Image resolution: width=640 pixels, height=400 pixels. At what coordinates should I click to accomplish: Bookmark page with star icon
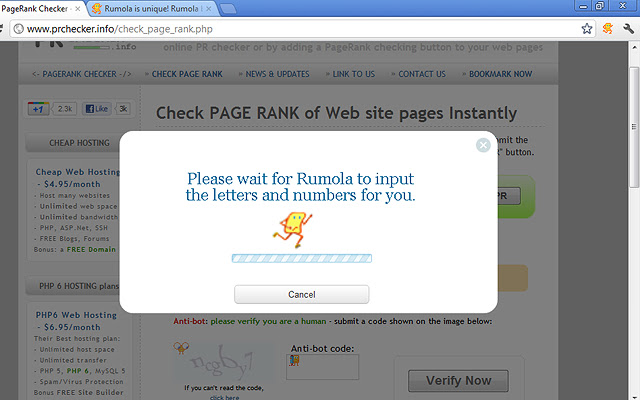click(587, 29)
